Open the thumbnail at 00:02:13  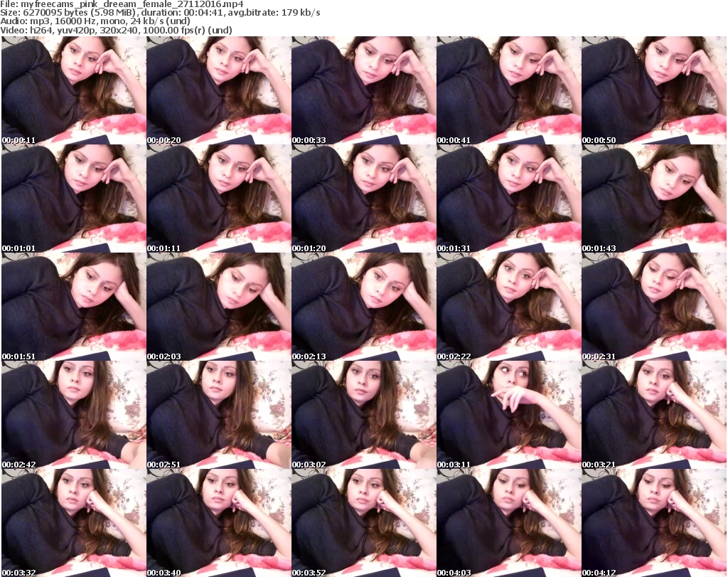363,307
